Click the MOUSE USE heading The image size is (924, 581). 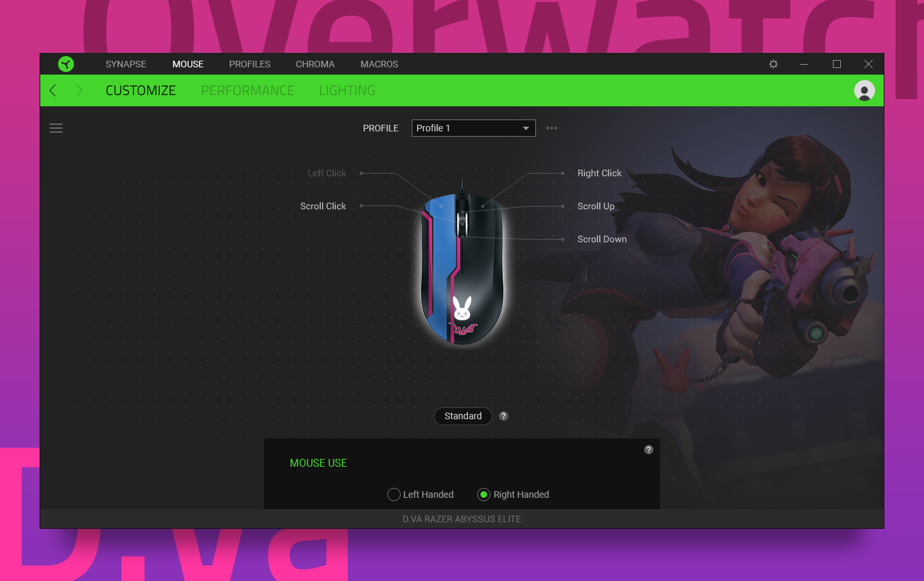(318, 463)
